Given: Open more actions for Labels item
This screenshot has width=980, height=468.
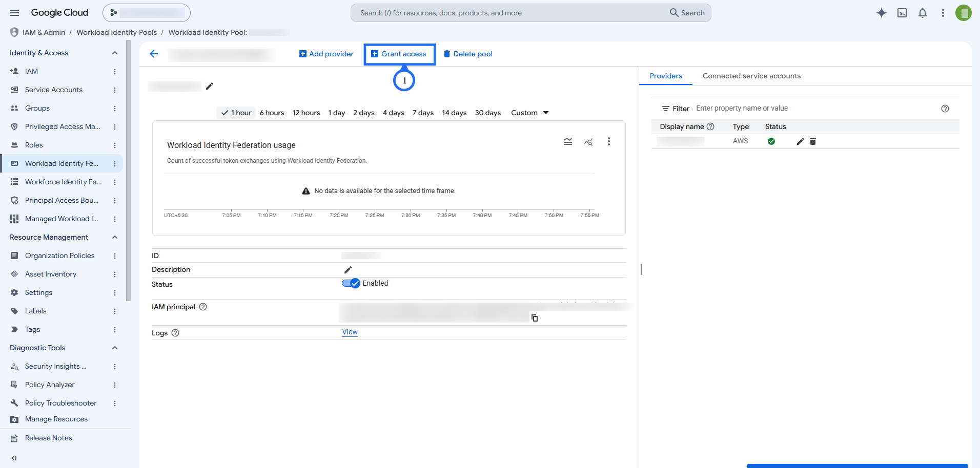Looking at the screenshot, I should (115, 311).
